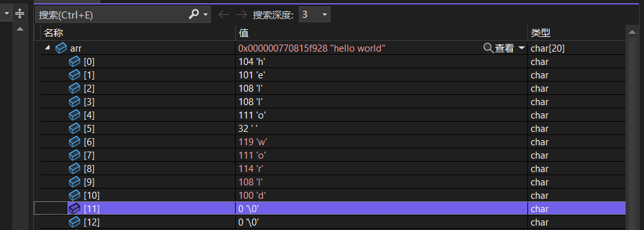Click the cube icon for element [12]

coord(75,222)
